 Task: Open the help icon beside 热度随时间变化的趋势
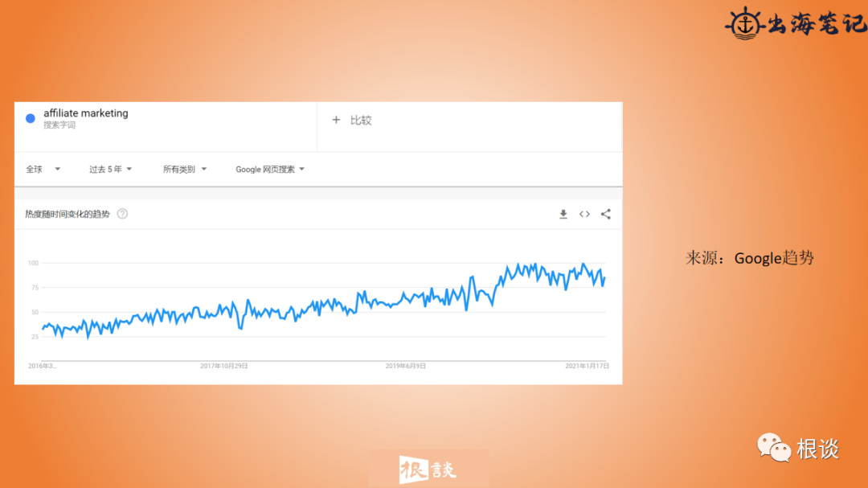122,214
